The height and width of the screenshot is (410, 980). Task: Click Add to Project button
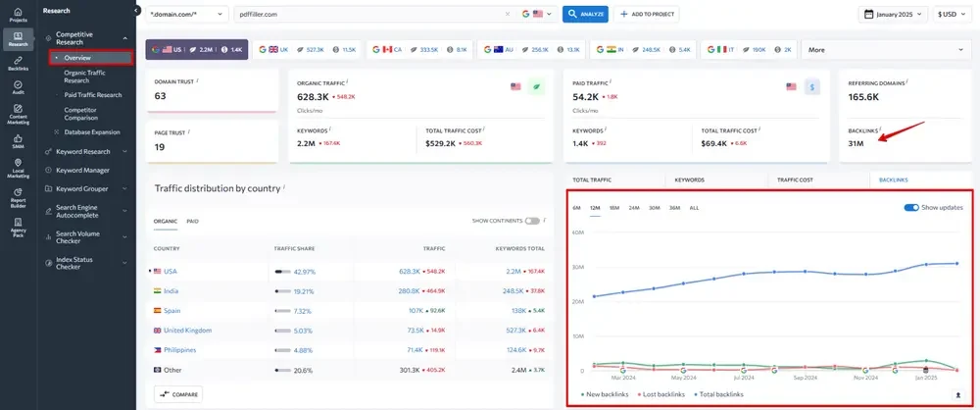(x=646, y=14)
